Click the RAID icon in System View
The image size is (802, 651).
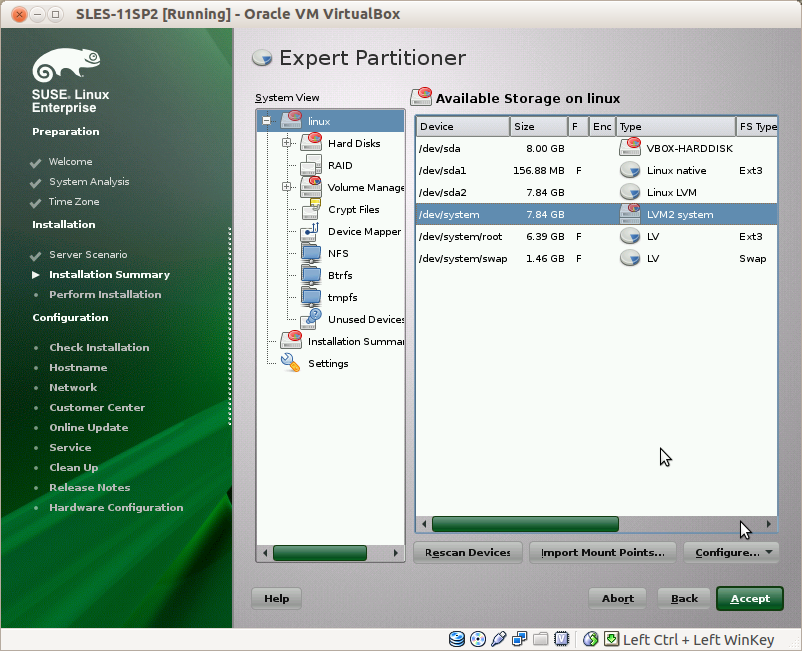311,165
